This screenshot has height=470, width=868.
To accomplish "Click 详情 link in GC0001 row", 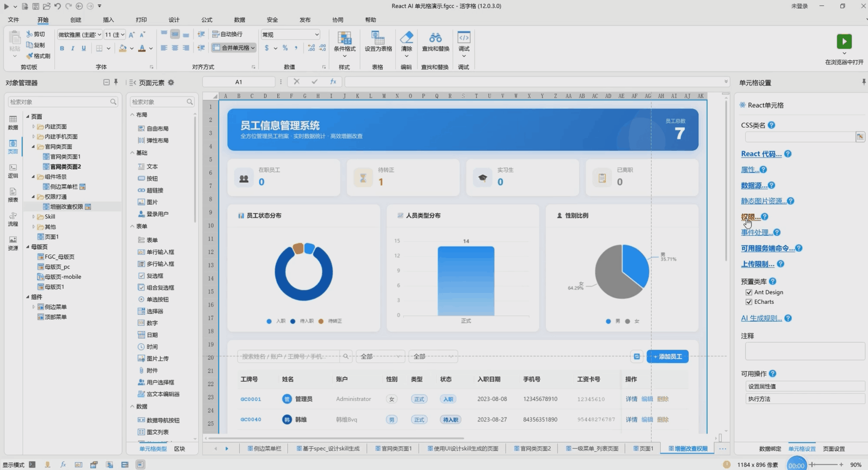I will 631,399.
